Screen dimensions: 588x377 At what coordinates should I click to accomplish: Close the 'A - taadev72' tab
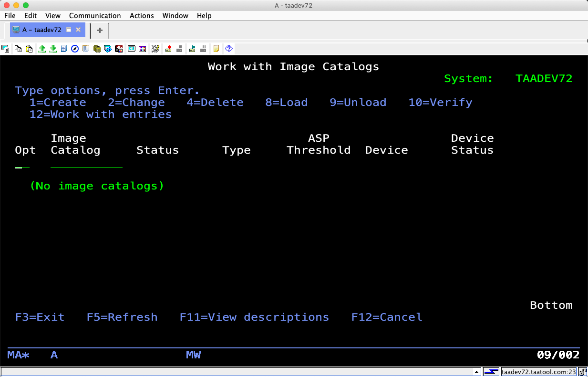click(79, 30)
